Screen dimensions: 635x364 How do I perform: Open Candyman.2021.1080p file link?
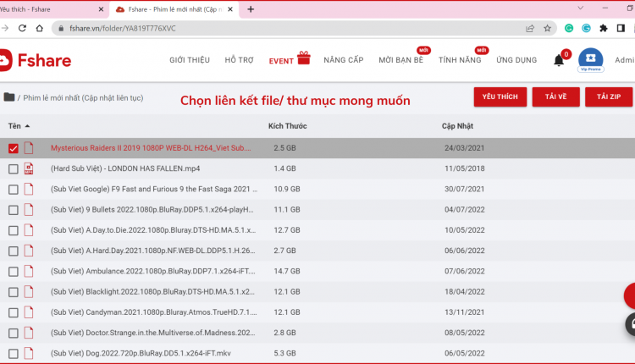tap(153, 312)
